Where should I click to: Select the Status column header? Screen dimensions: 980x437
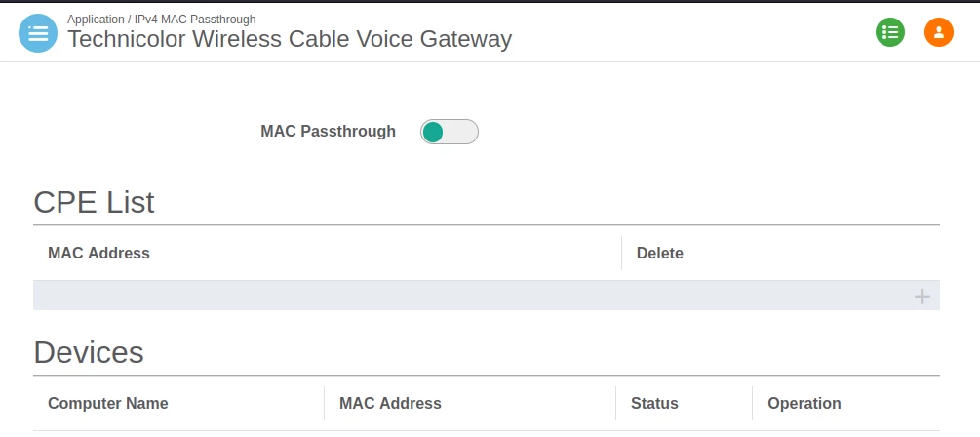(x=654, y=404)
